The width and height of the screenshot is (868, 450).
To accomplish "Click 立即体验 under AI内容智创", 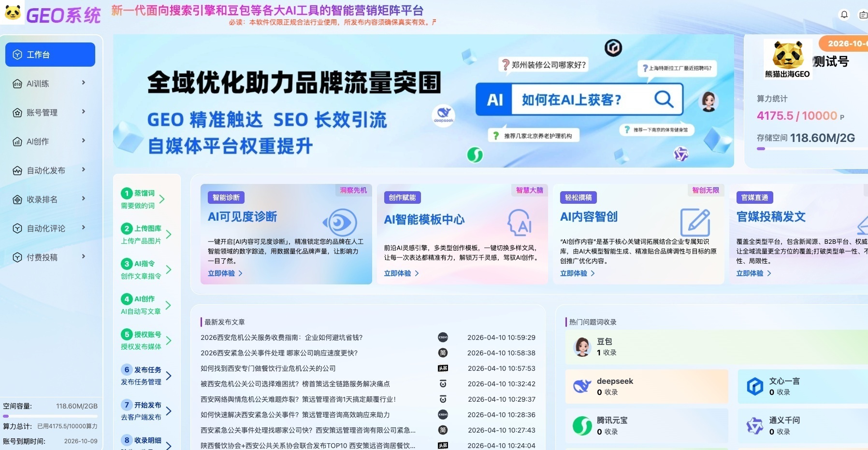I will [577, 273].
